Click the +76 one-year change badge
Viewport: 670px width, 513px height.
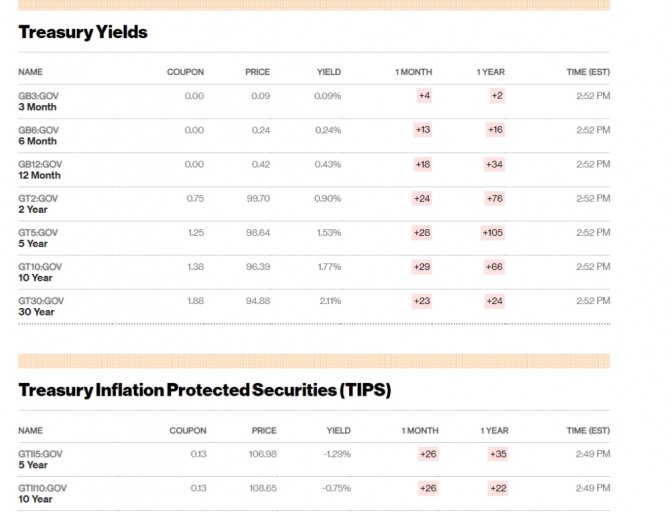494,198
